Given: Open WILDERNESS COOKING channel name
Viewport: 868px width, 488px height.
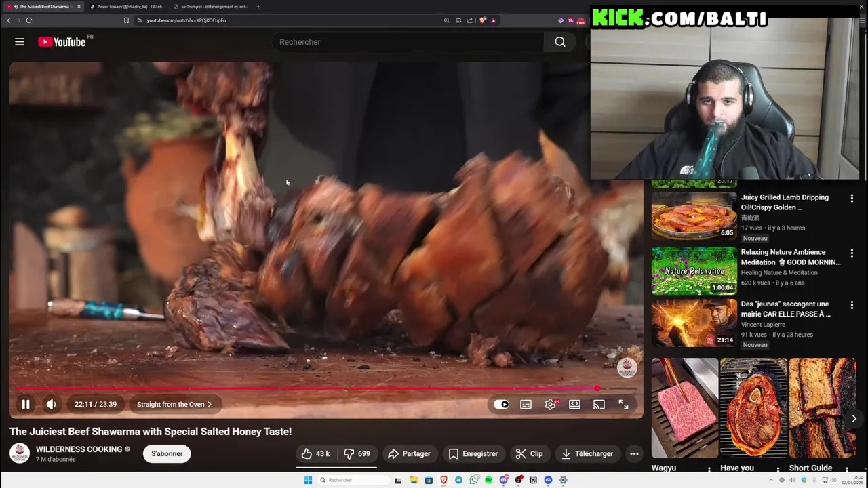Looking at the screenshot, I should 79,449.
